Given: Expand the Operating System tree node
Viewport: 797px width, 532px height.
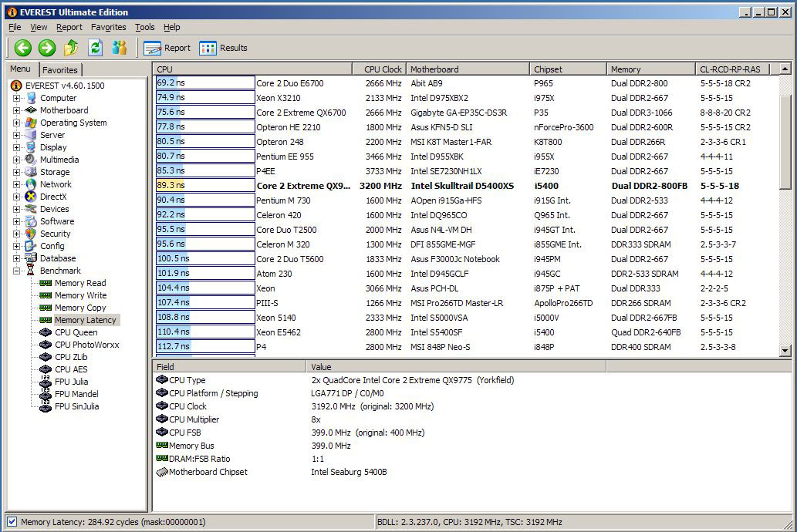Looking at the screenshot, I should click(x=16, y=123).
